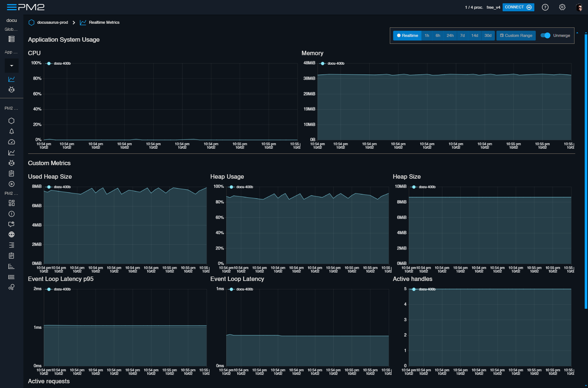
Task: Open the hamburger menu beside the PM2 logo
Action: [12, 7]
